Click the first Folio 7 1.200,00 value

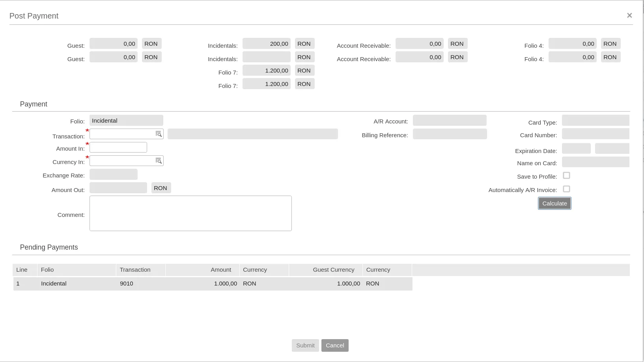[267, 70]
